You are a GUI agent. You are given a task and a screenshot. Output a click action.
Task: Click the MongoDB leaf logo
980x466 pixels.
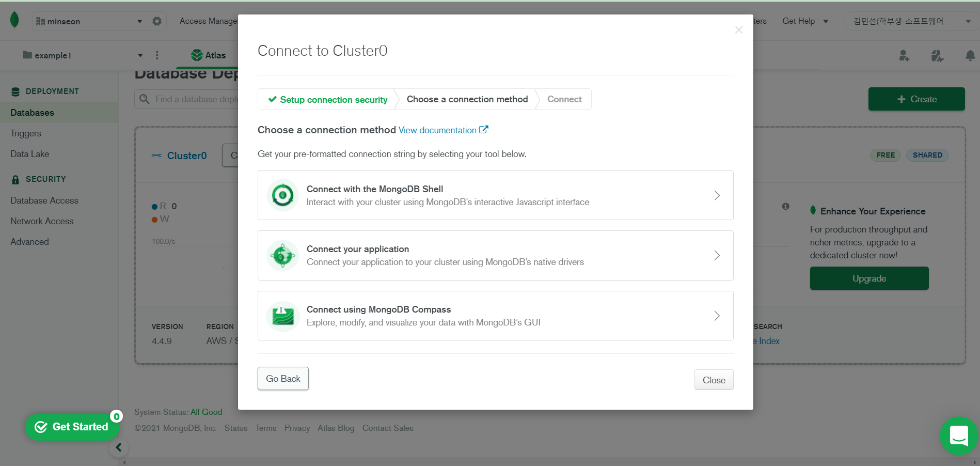pyautogui.click(x=14, y=20)
